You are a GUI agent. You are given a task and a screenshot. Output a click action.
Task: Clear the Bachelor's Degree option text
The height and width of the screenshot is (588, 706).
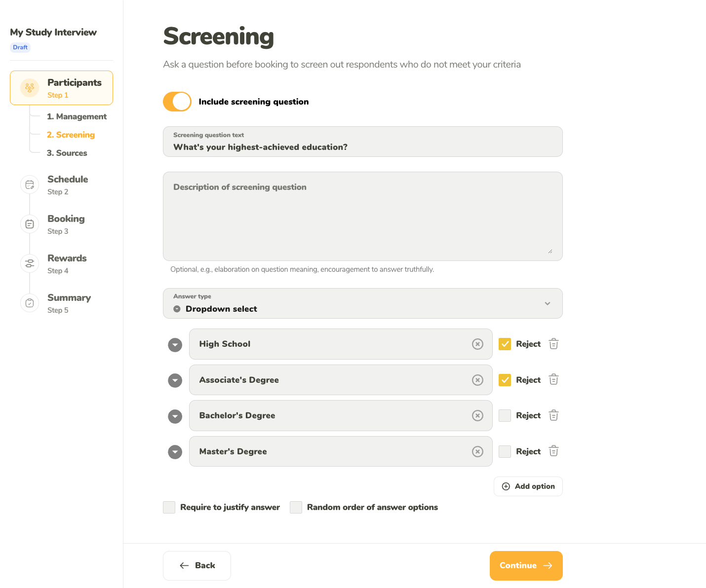477,416
